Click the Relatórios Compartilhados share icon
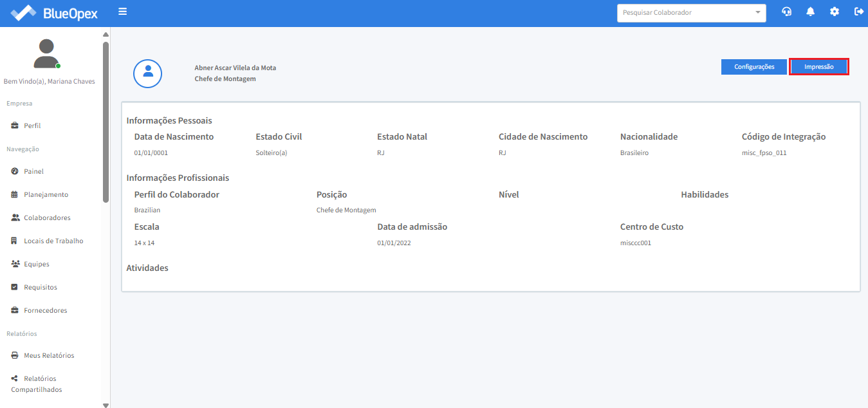The width and height of the screenshot is (868, 408). 15,378
